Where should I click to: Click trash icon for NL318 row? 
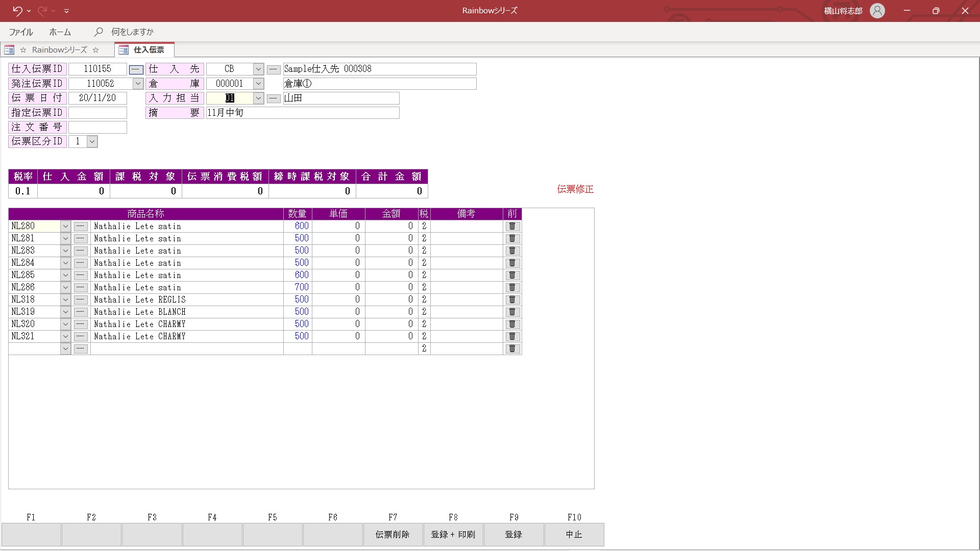tap(512, 299)
